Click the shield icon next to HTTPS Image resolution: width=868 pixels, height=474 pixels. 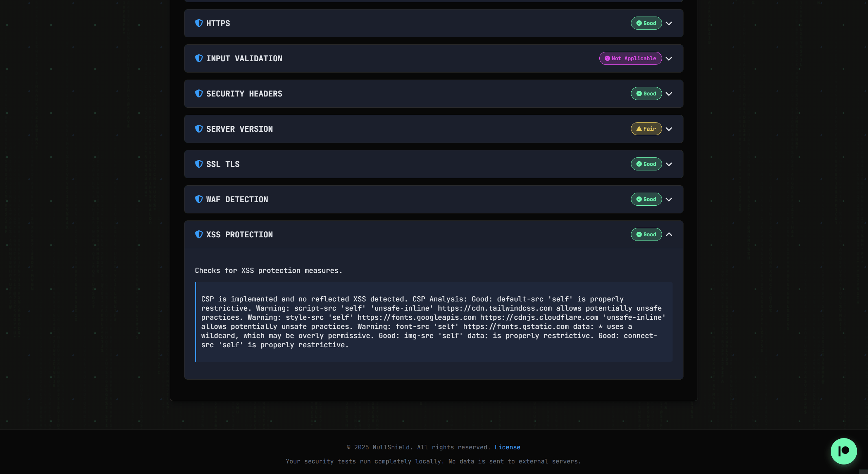pos(199,23)
